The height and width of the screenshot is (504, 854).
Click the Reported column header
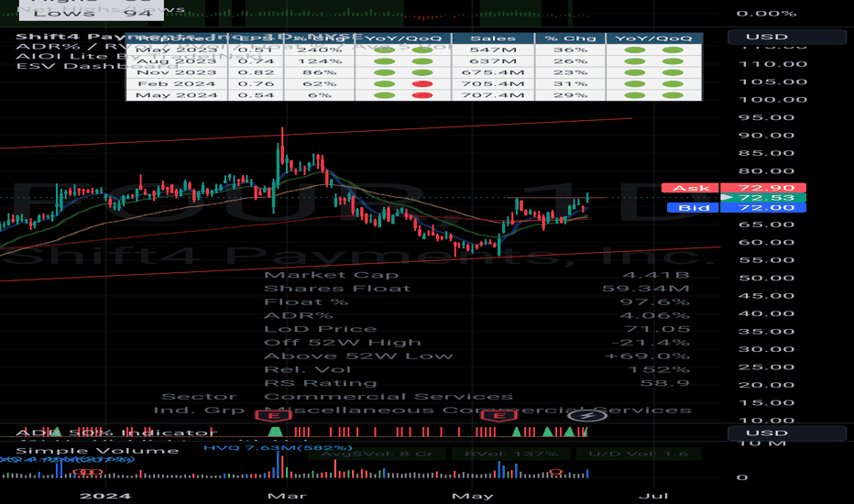coord(177,38)
